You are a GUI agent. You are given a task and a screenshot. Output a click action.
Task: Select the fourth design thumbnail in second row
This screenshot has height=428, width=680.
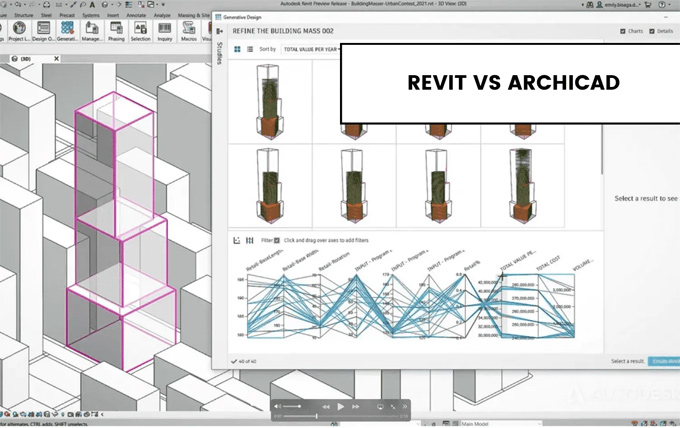522,186
